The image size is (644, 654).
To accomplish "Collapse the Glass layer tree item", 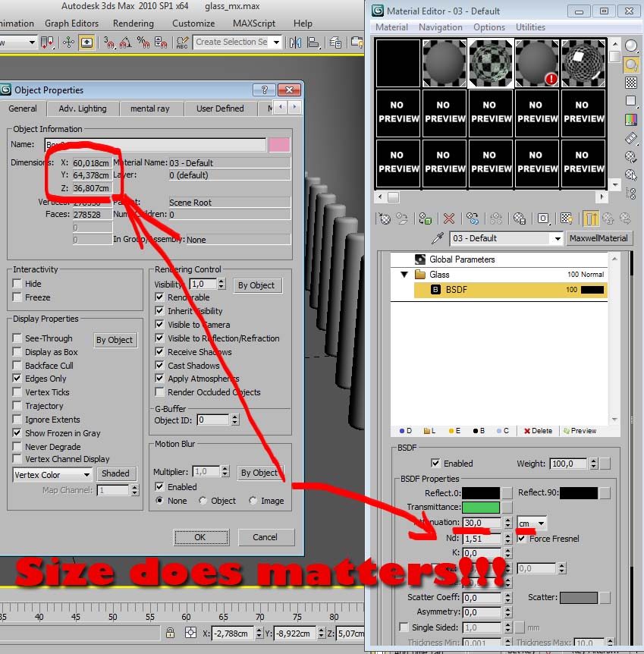I will pos(404,275).
